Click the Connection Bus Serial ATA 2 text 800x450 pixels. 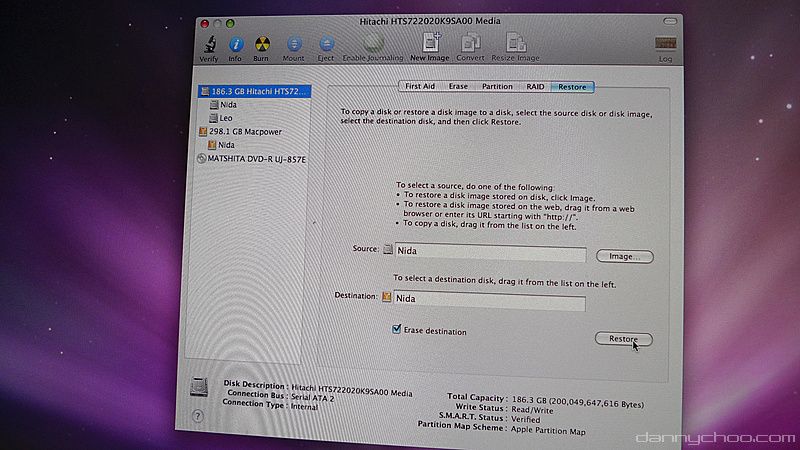click(312, 397)
